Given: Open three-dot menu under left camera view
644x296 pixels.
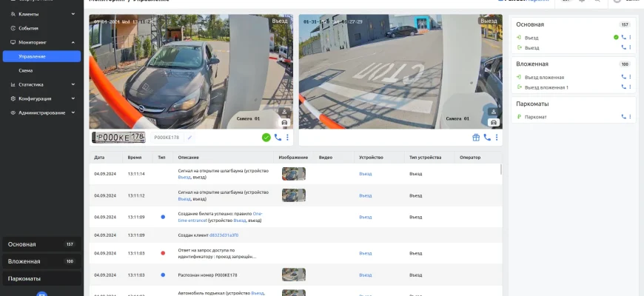Looking at the screenshot, I should pos(287,138).
